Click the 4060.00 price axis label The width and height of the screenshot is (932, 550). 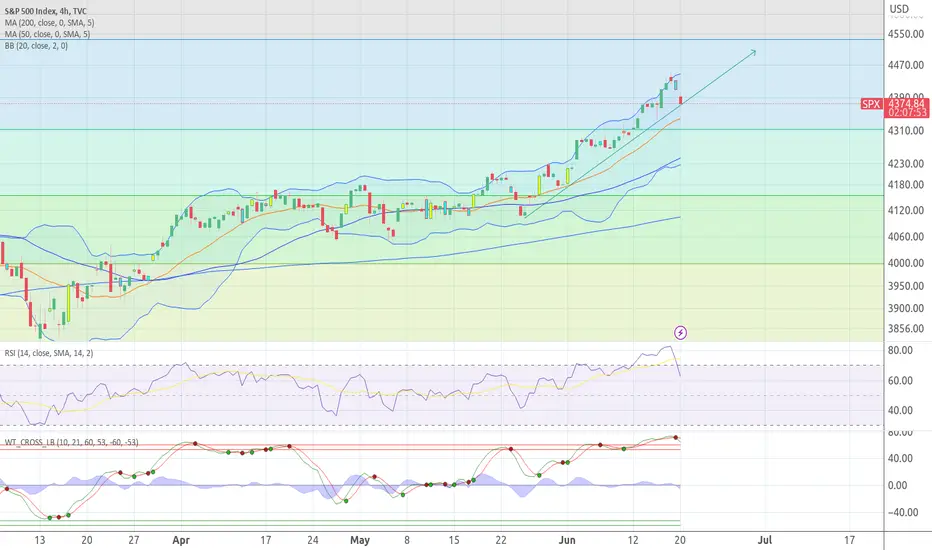(905, 236)
